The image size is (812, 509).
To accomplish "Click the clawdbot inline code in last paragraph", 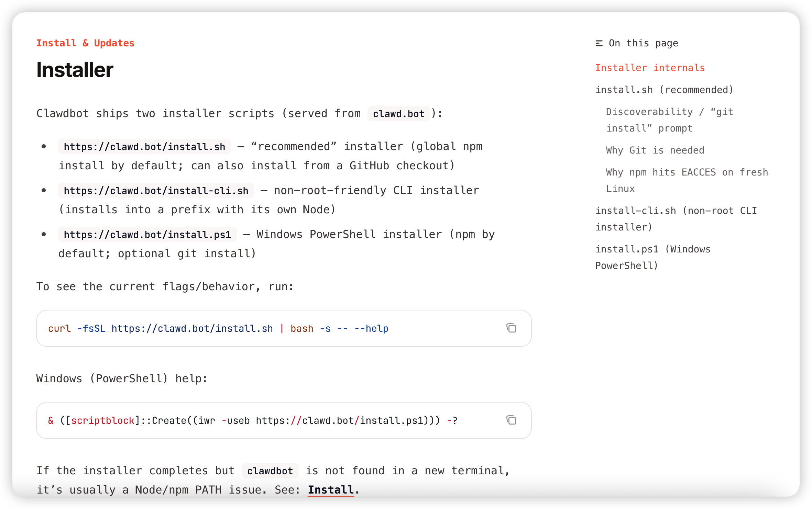I will 270,471.
